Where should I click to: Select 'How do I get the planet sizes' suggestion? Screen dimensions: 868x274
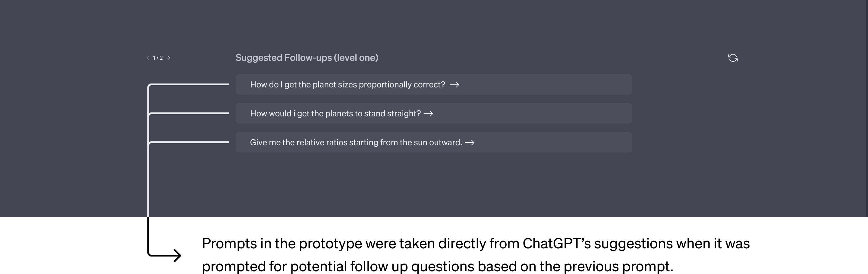point(347,85)
